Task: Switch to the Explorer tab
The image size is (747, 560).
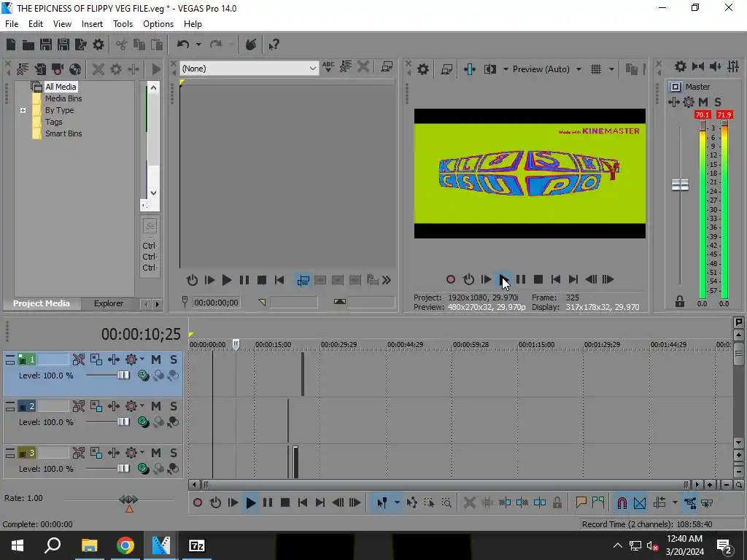Action: coord(109,303)
